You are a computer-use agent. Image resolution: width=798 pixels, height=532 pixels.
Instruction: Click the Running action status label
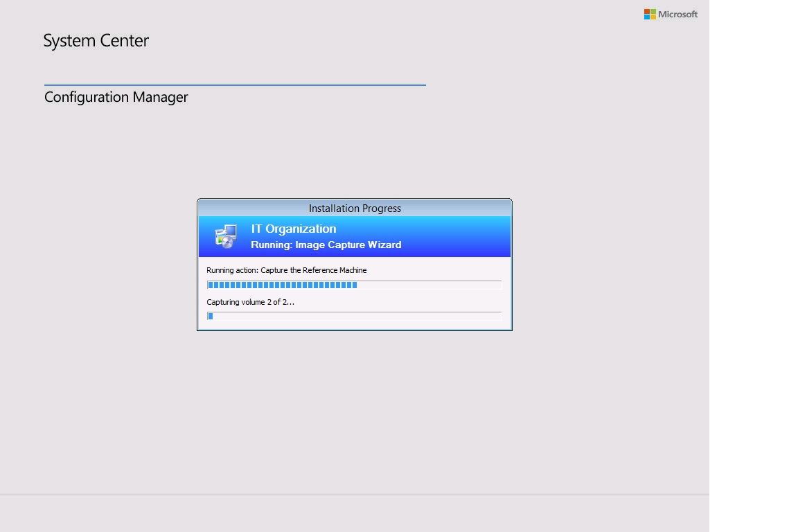coord(286,270)
